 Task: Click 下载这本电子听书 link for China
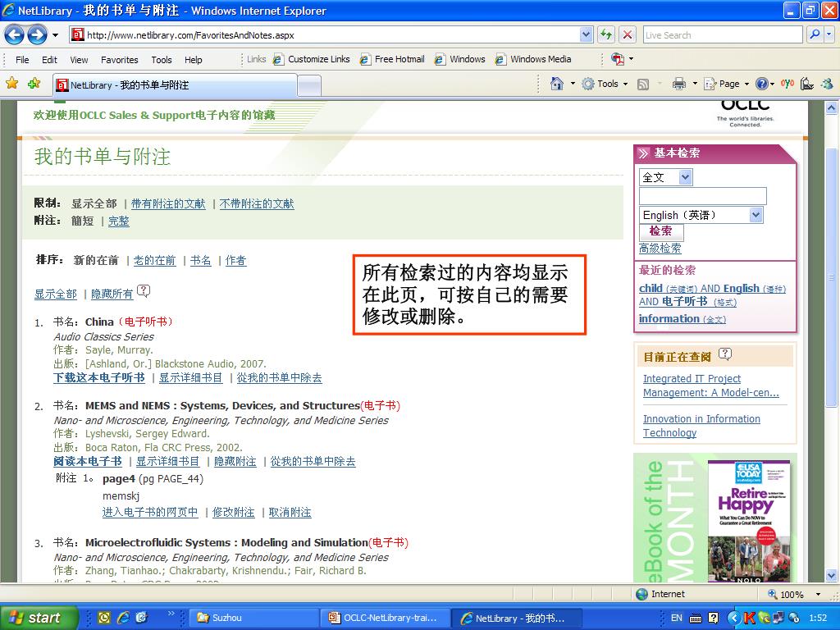[x=99, y=377]
